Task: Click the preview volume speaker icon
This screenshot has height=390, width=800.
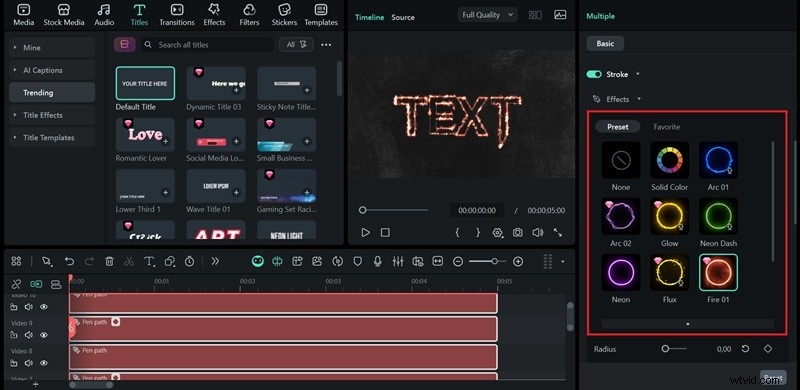Action: coord(537,232)
